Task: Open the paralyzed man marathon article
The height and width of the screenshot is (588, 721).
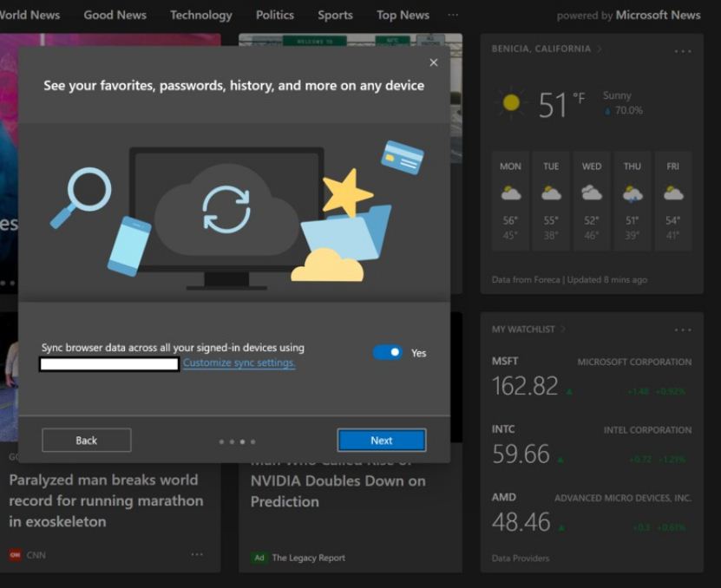Action: tap(106, 500)
